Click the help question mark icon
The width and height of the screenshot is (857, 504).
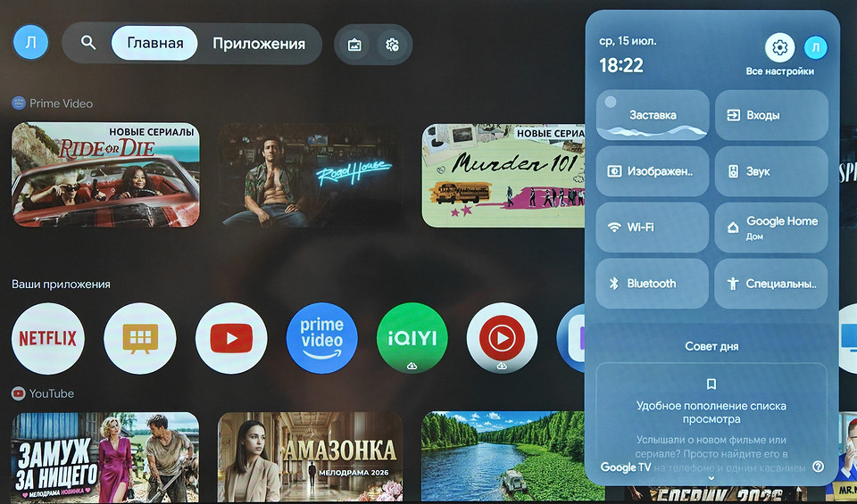pos(819,467)
